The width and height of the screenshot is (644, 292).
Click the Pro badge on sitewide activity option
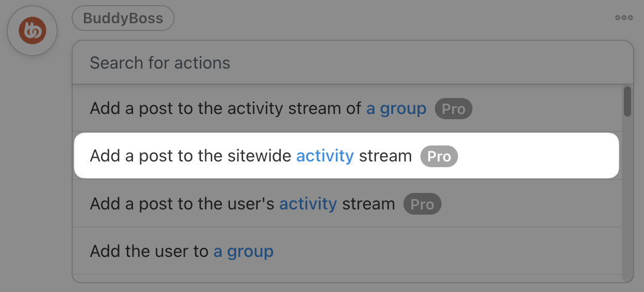tap(439, 156)
